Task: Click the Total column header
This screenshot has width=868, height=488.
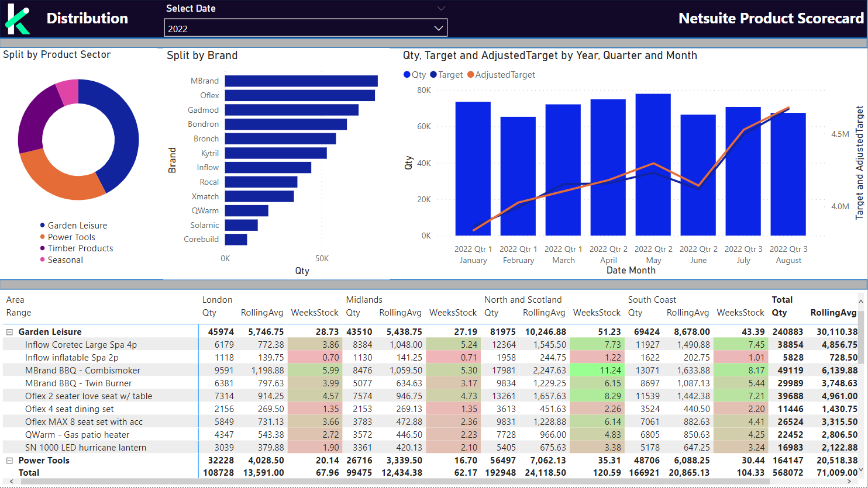Action: [x=782, y=300]
